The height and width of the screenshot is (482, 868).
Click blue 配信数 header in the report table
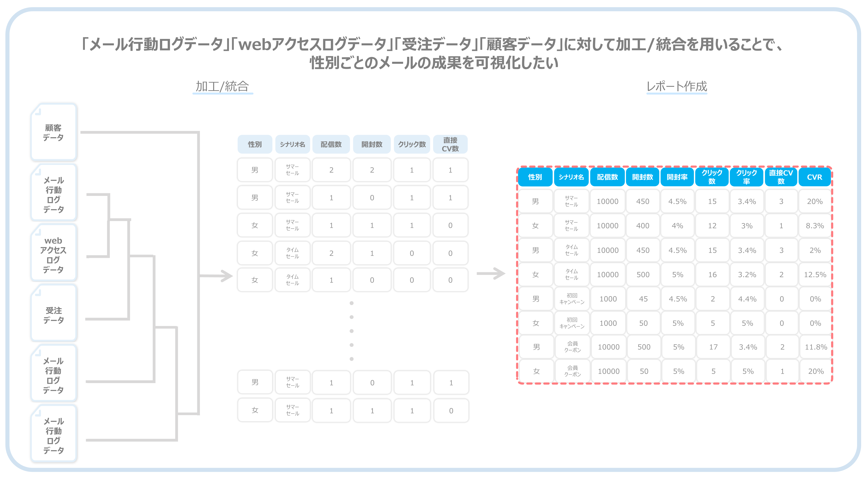coord(607,177)
